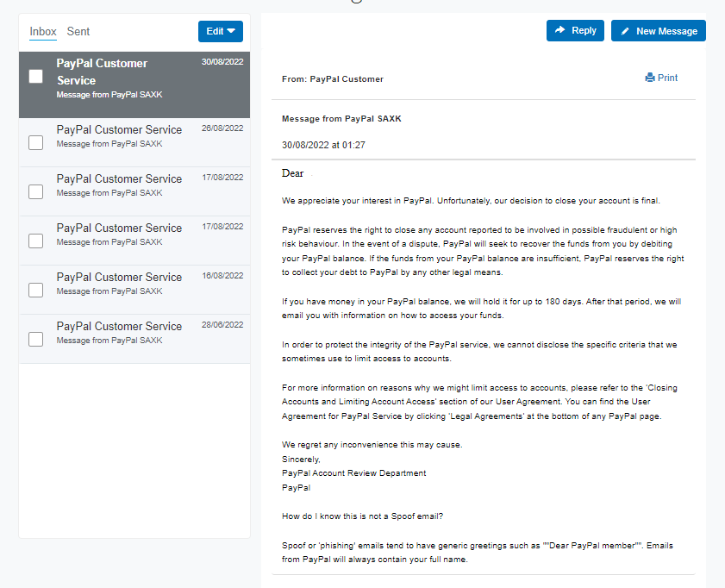Click the paragraph starting 'For more information on reasons'
Image resolution: width=725 pixels, height=588 pixels.
tap(480, 402)
